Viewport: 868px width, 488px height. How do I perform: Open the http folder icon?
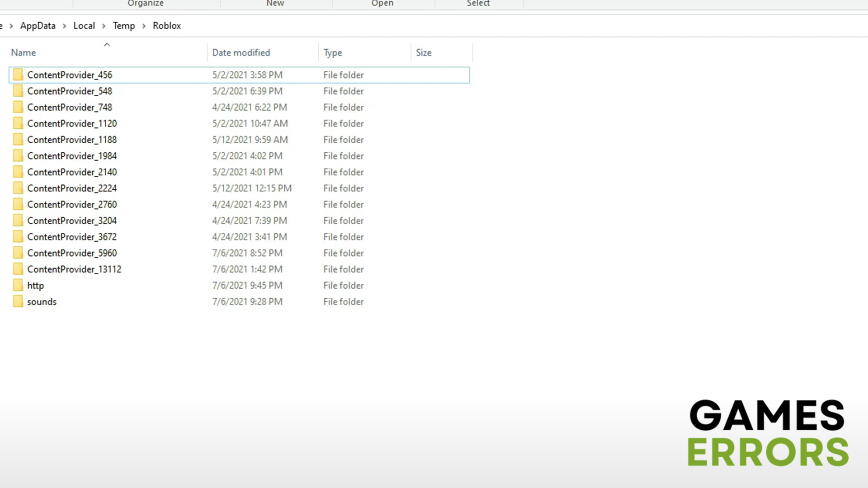[x=19, y=285]
